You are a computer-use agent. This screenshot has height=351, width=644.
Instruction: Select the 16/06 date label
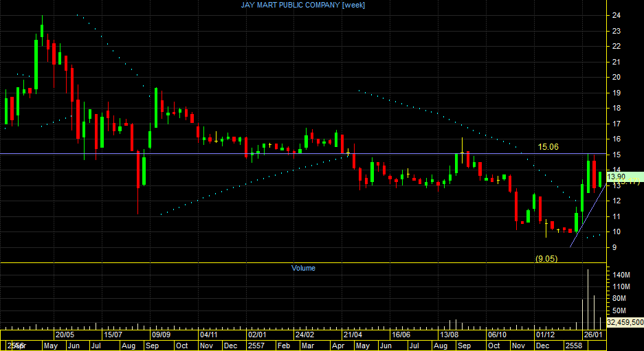(401, 335)
